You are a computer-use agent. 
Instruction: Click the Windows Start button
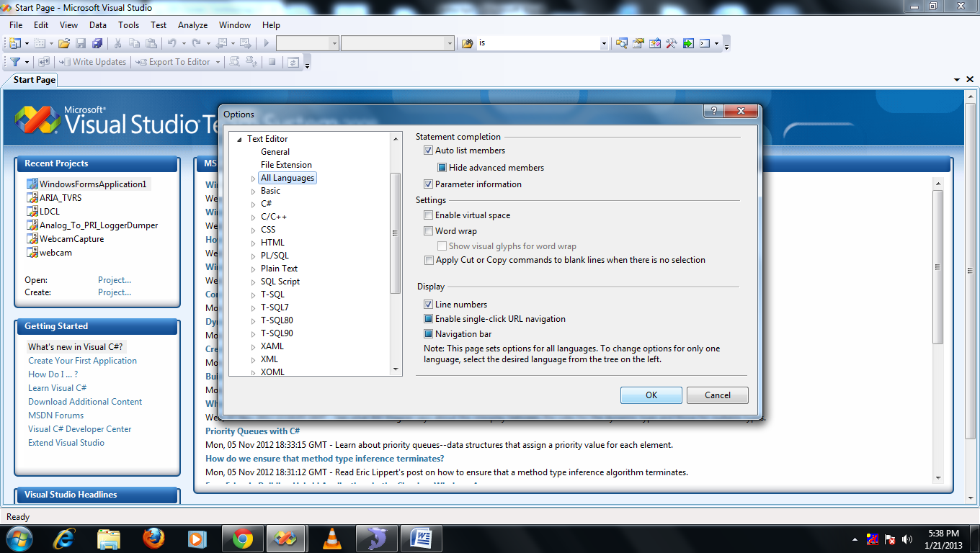click(x=19, y=539)
